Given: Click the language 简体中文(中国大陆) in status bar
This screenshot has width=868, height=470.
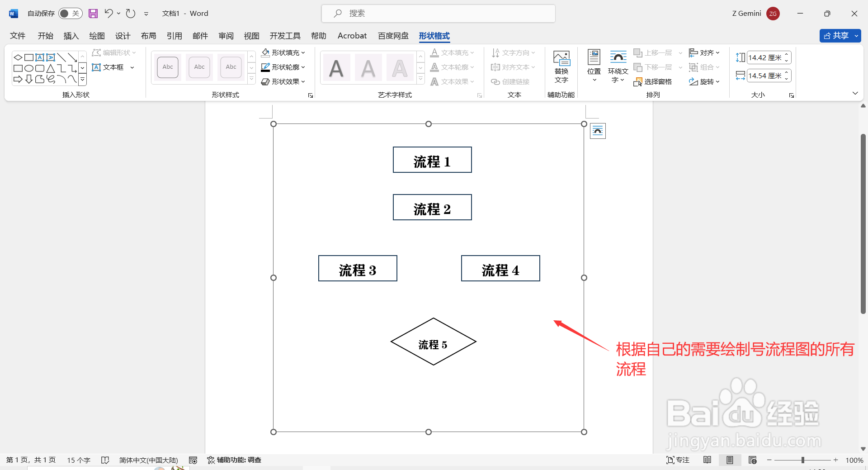Looking at the screenshot, I should point(149,460).
